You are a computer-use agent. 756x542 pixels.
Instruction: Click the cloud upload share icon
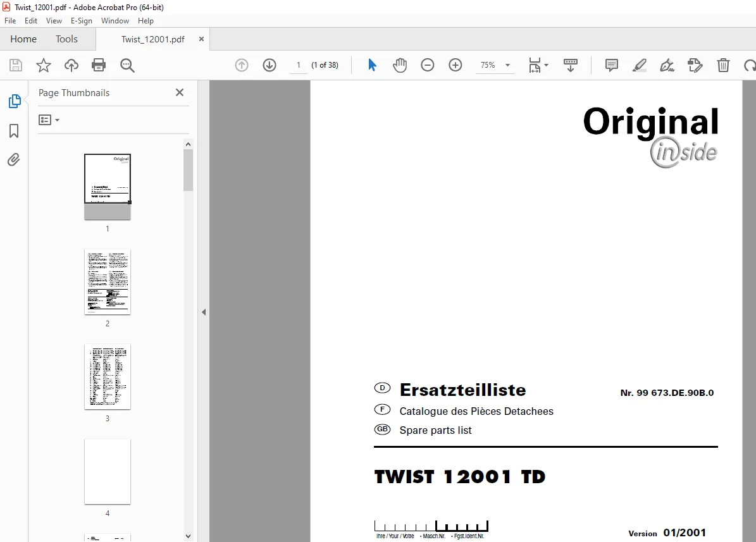click(x=71, y=65)
